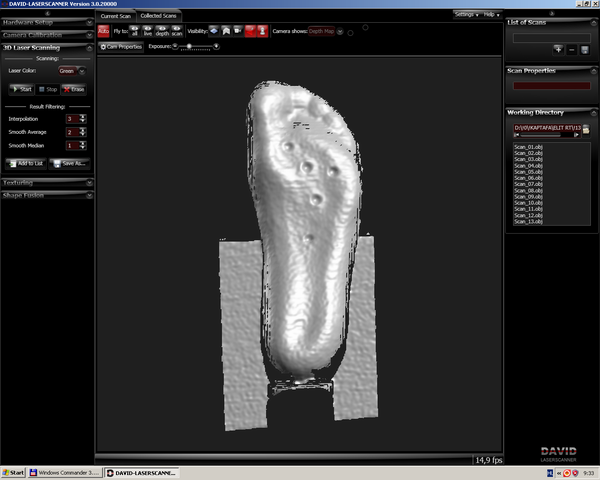Open the Settings menu
The height and width of the screenshot is (480, 600).
click(465, 15)
